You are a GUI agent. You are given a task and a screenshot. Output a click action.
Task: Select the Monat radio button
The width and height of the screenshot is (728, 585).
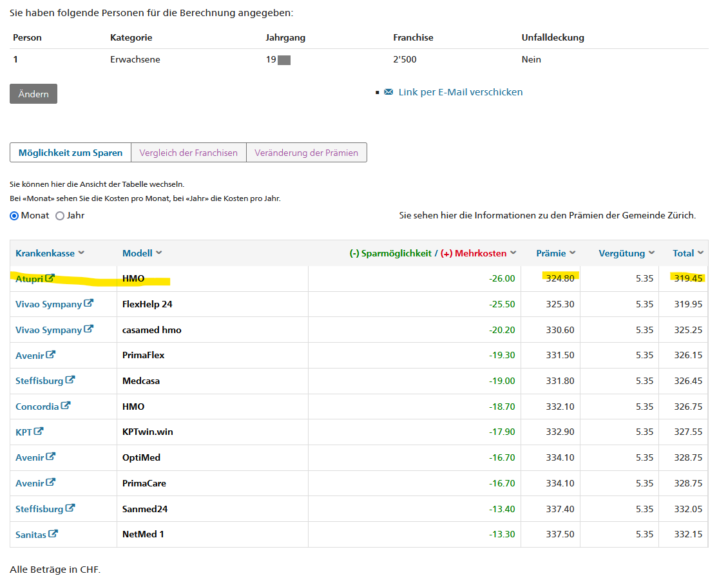[14, 216]
